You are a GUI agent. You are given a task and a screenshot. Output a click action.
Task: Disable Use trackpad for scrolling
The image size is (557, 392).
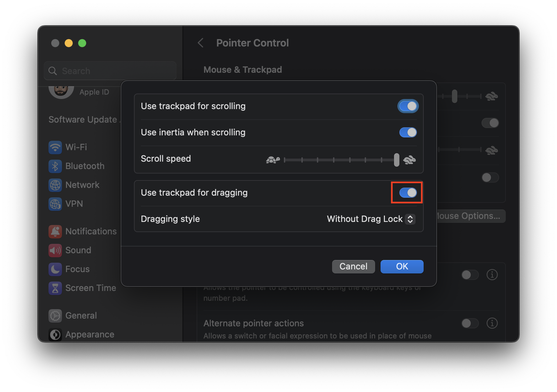[x=408, y=106]
